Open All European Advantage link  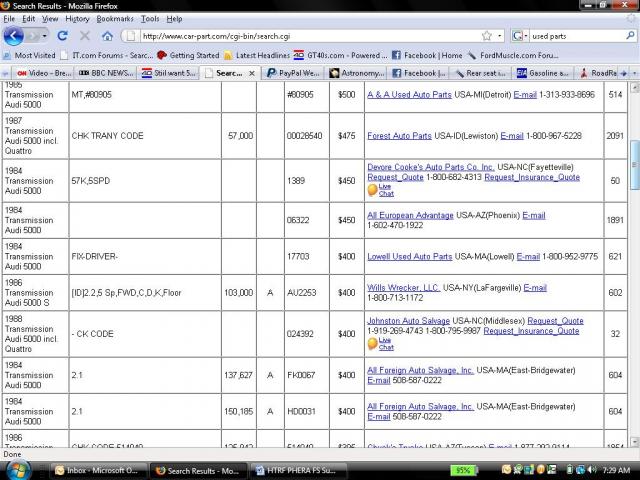coord(410,215)
